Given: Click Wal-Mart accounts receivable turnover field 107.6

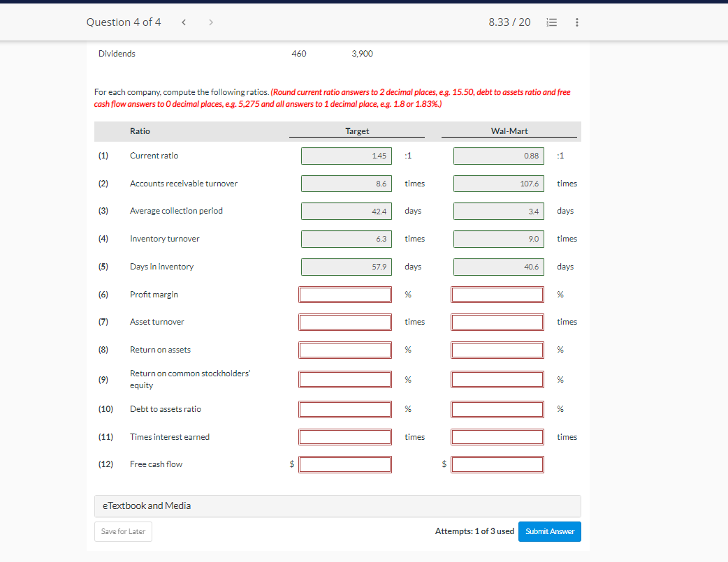Looking at the screenshot, I should [x=499, y=184].
